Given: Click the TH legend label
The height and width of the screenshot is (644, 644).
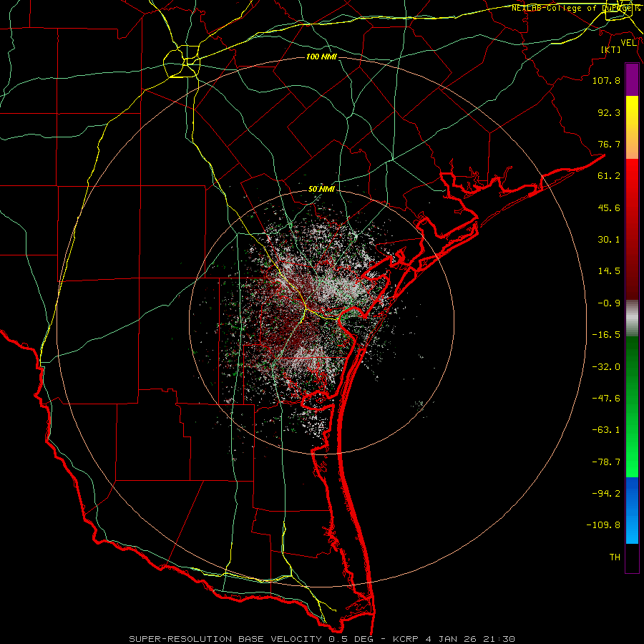Looking at the screenshot, I should 615,557.
